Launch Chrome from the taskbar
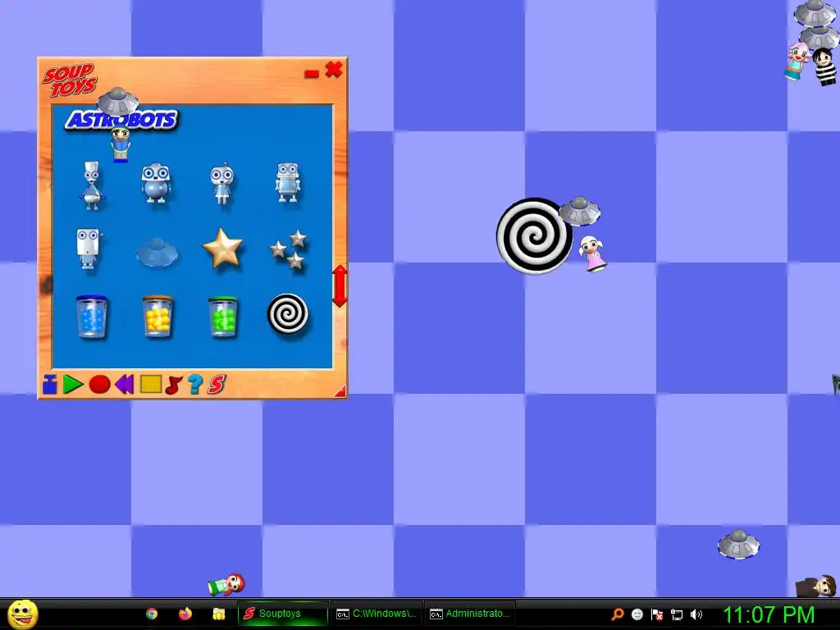 click(x=152, y=614)
